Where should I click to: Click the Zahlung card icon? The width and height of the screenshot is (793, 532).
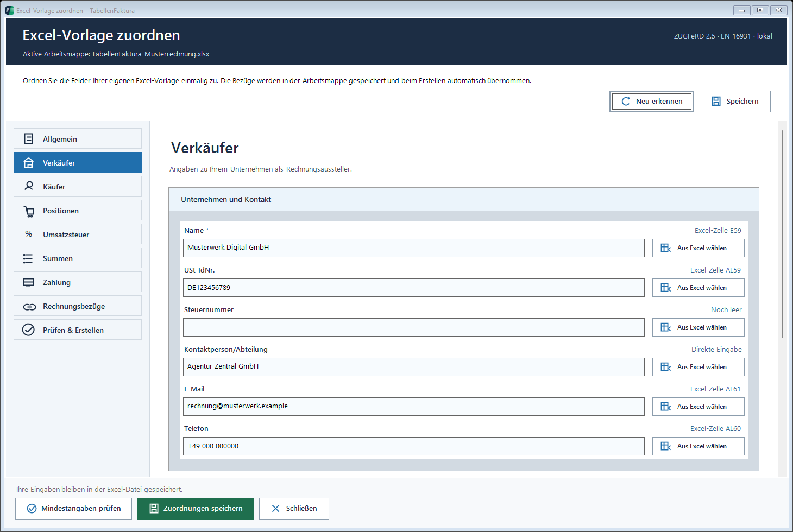[29, 282]
